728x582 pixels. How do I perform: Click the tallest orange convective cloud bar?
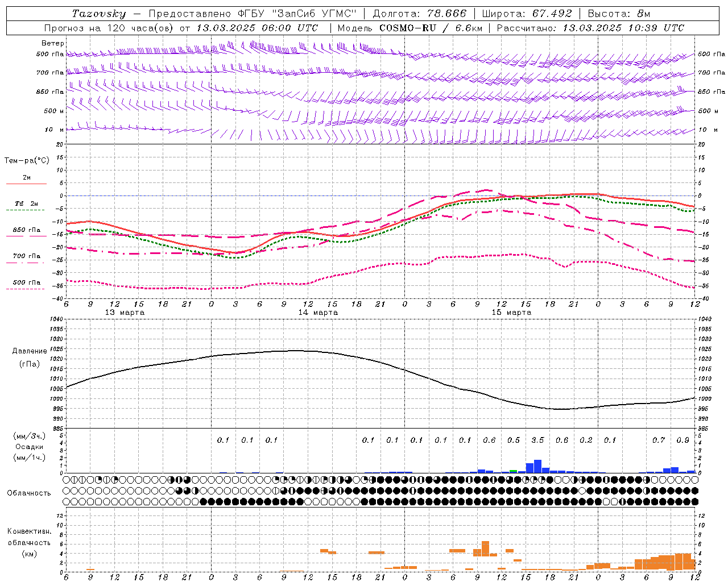[485, 548]
